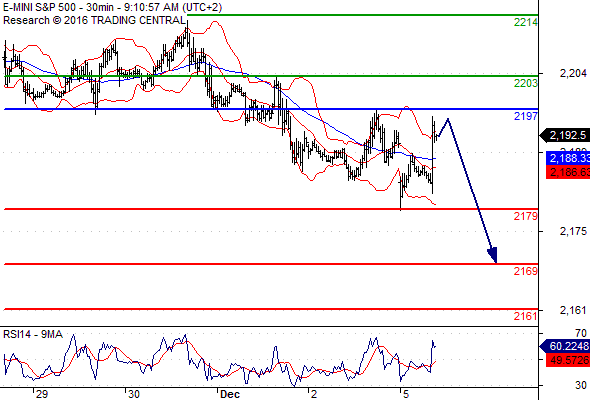This screenshot has width=590, height=400.
Task: Click the red 2169 support label
Action: [x=526, y=271]
